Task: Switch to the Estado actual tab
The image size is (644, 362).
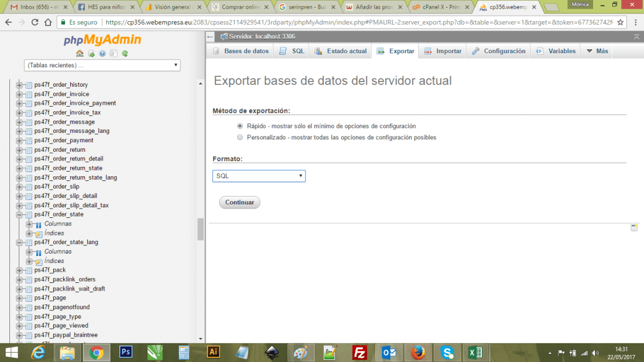Action: pos(341,52)
